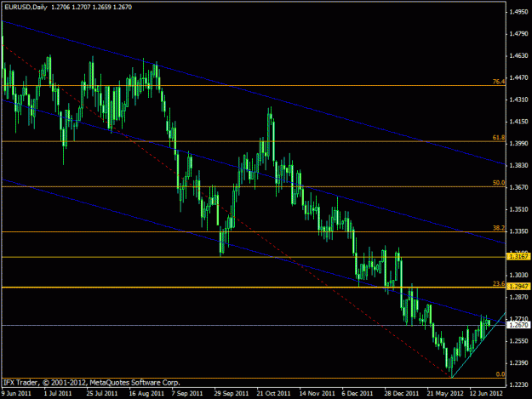Screen dimensions: 532x399
Task: Click the 1.4470 price scale value
Action: (x=518, y=77)
